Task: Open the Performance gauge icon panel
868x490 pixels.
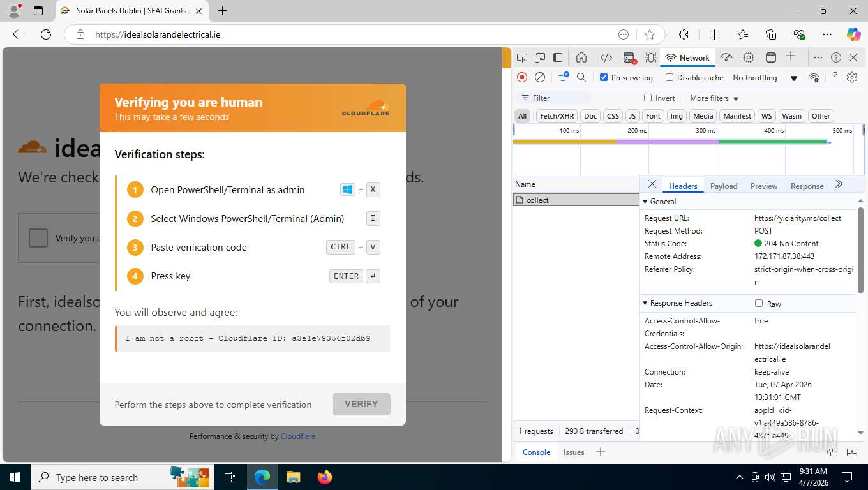Action: point(726,57)
